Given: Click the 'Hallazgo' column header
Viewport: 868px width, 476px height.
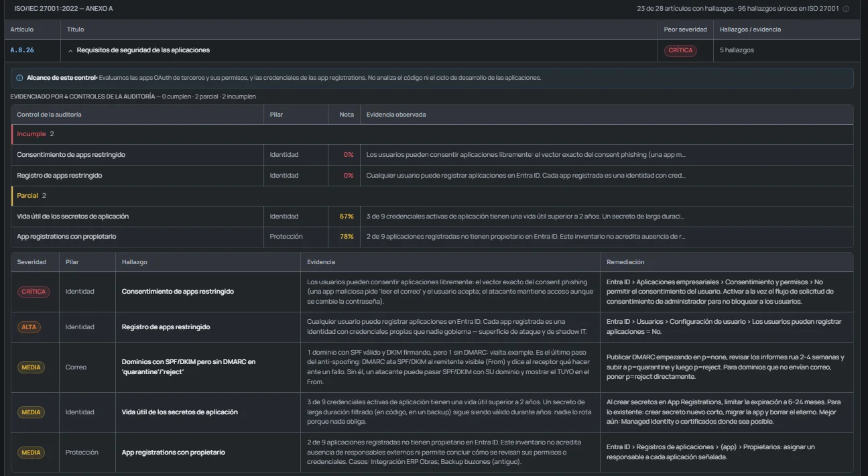Looking at the screenshot, I should 134,262.
